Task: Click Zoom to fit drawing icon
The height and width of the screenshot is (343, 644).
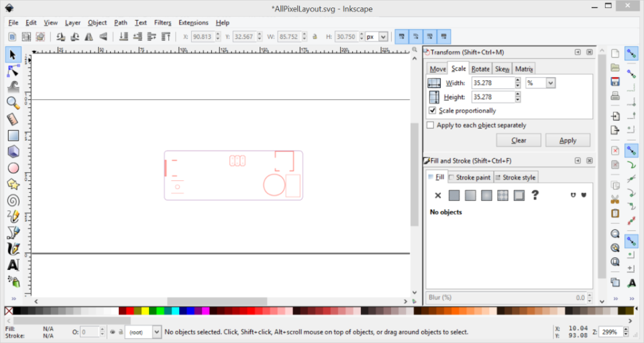Action: click(x=615, y=248)
